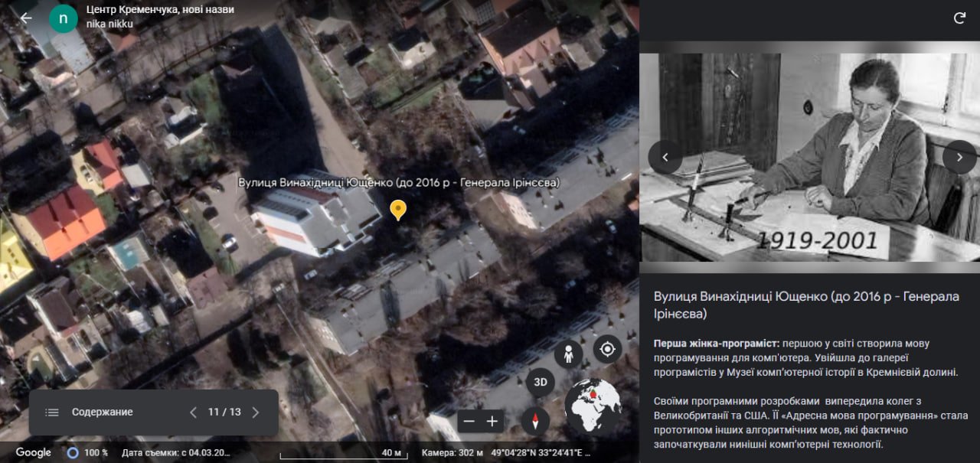Go to the previous slide before 11 / 13

(x=194, y=412)
